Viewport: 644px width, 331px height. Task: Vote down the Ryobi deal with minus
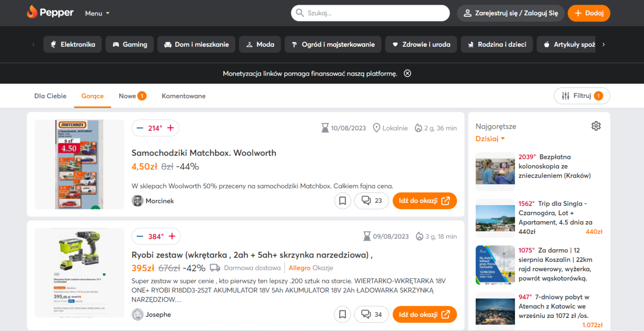(140, 237)
